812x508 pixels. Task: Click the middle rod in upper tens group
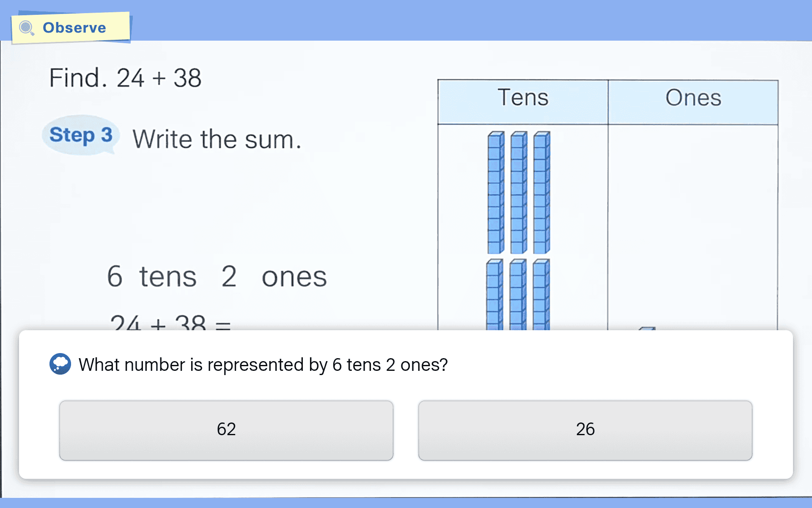[518, 193]
